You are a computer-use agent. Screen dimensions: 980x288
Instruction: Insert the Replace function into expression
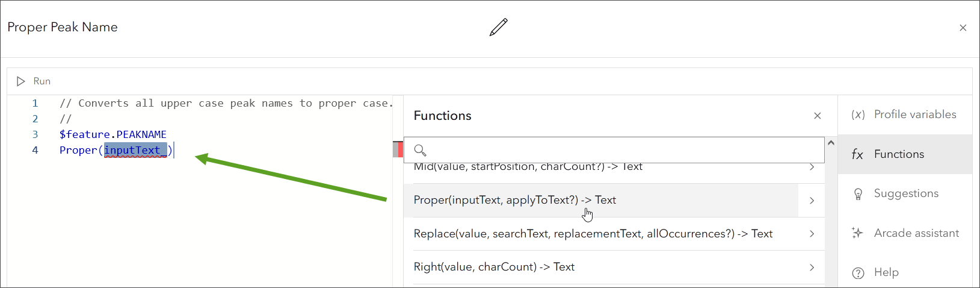(x=593, y=234)
